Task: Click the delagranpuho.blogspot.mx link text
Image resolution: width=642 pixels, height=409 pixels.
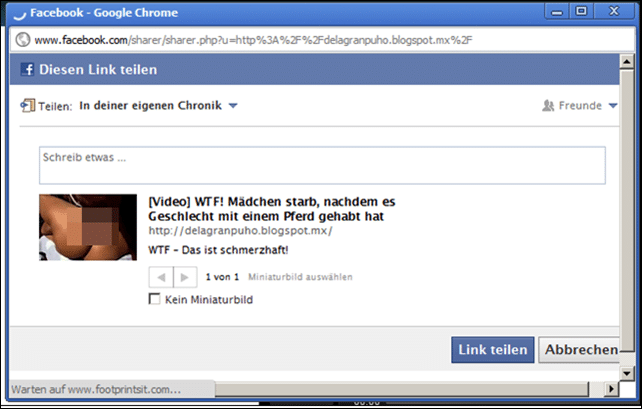Action: coord(240,230)
